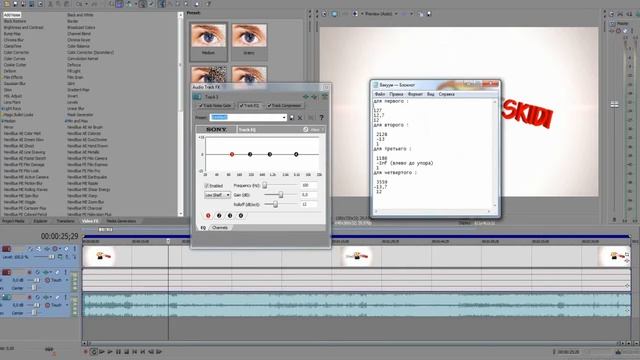Viewport: 640px width, 360px height.
Task: Select EQ band 1 red button
Action: tap(208, 216)
